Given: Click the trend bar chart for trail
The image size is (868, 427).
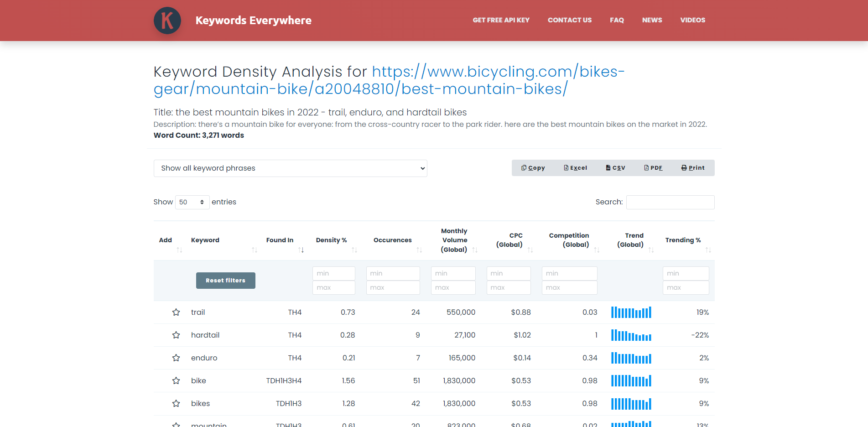Looking at the screenshot, I should point(631,312).
